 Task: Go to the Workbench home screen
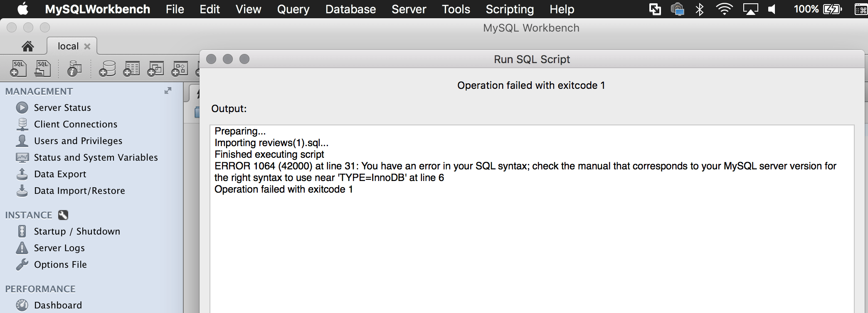pos(28,46)
